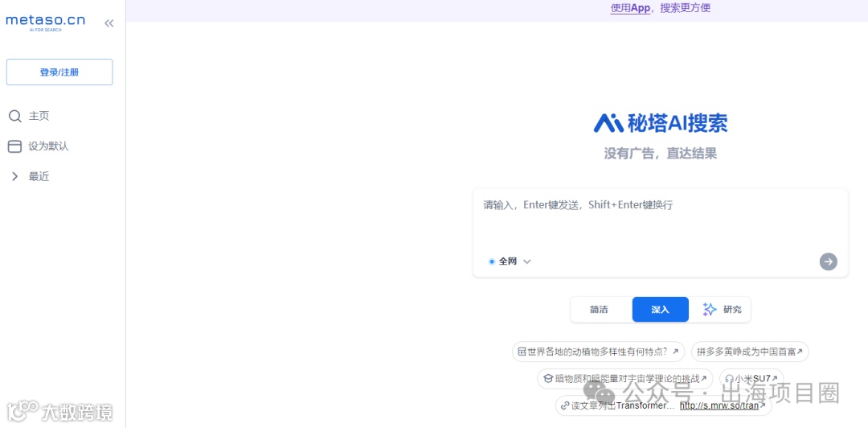
Task: Open suggestion 世界各地的动植物多样性有何特点
Action: tap(599, 352)
